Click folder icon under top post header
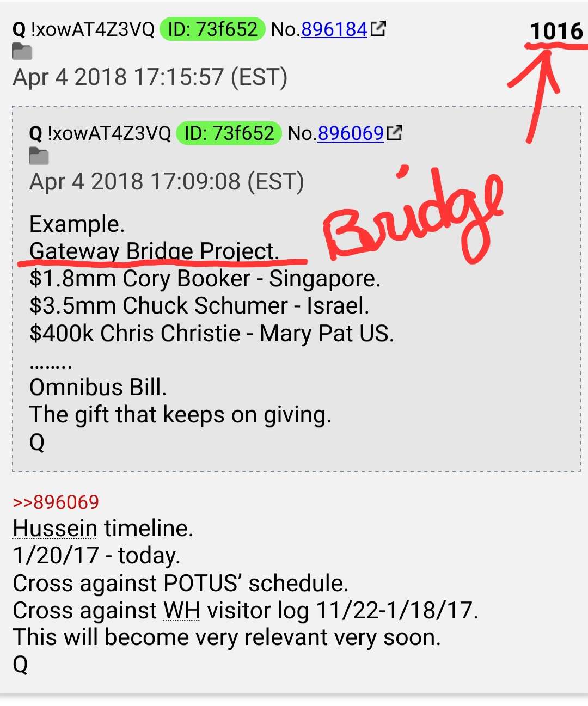 click(22, 52)
